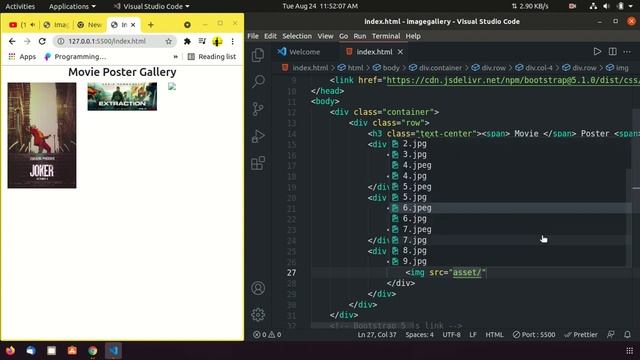Click the img breadcrumb
The image size is (640, 360).
click(618, 68)
